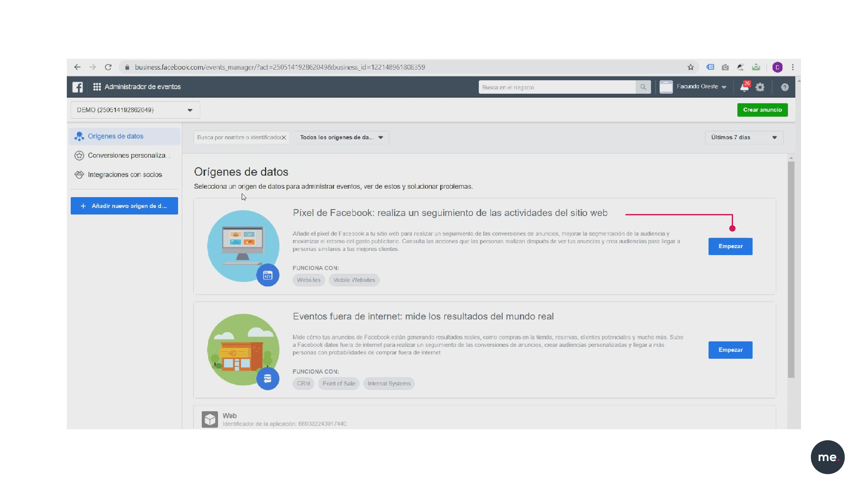Click the browser forward arrow

point(93,67)
